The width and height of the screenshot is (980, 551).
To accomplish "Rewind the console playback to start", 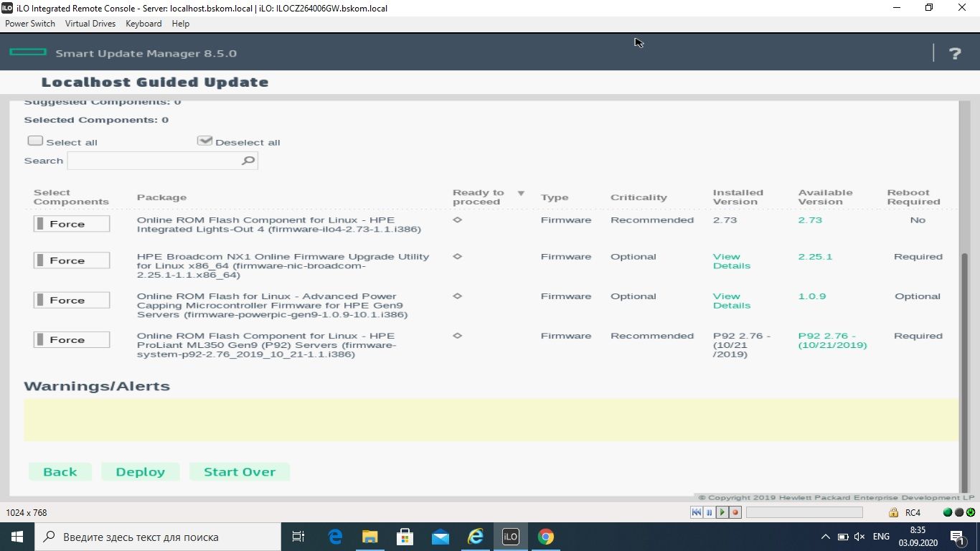I will (697, 512).
